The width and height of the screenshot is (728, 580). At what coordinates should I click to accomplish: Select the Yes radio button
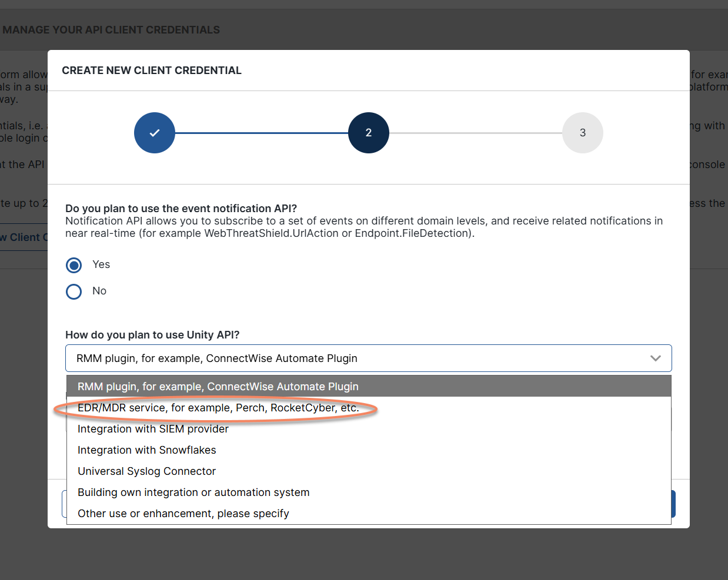[74, 265]
